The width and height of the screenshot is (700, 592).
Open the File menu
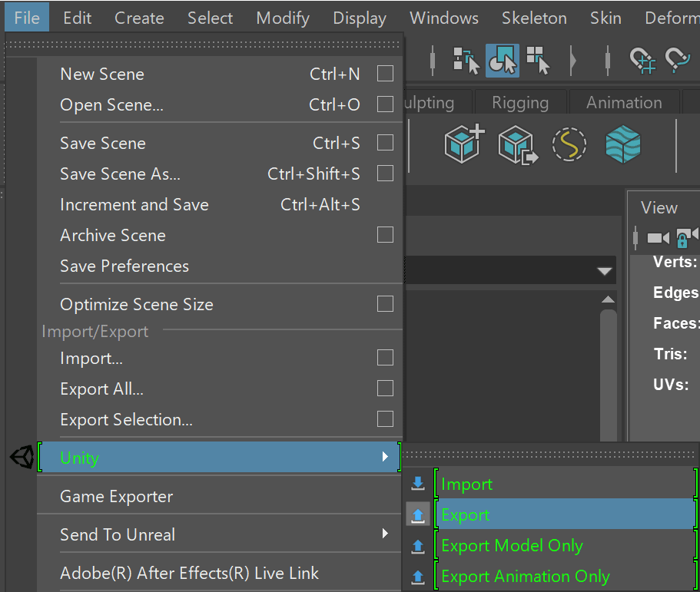coord(27,18)
